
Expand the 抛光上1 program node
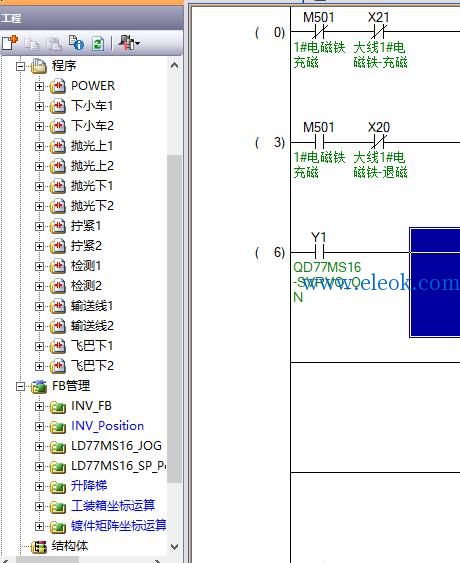39,146
